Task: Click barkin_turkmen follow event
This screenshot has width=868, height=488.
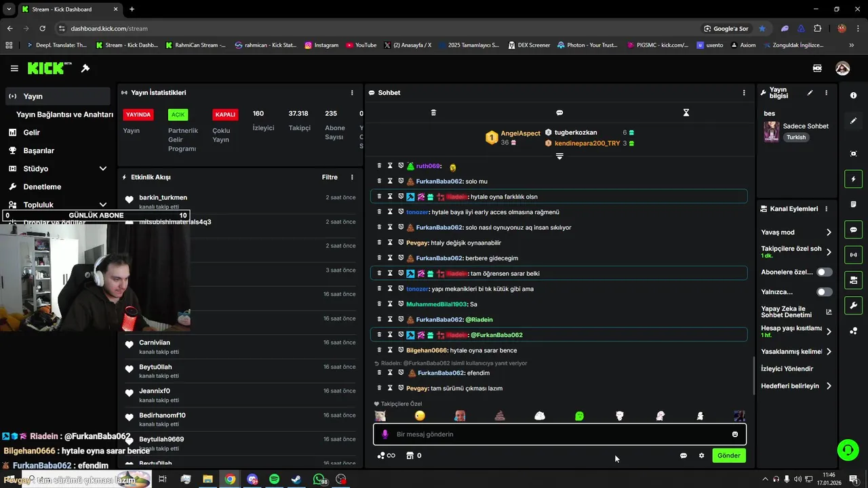Action: [x=240, y=201]
